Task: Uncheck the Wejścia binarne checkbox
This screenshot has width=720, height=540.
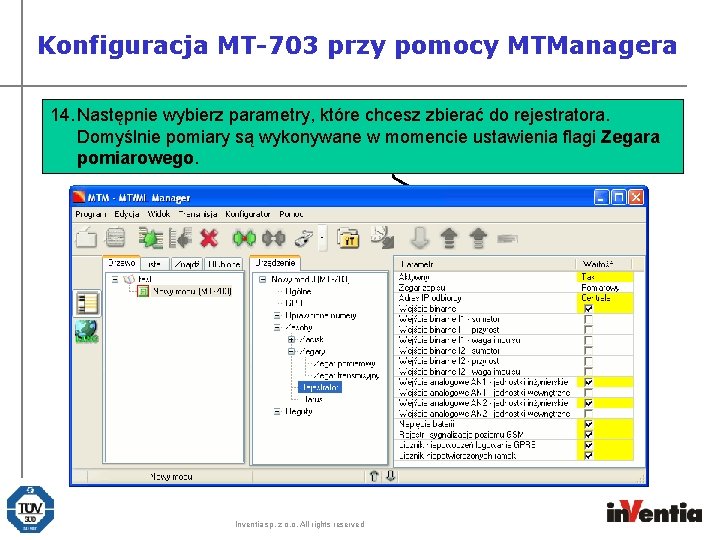Action: point(588,309)
